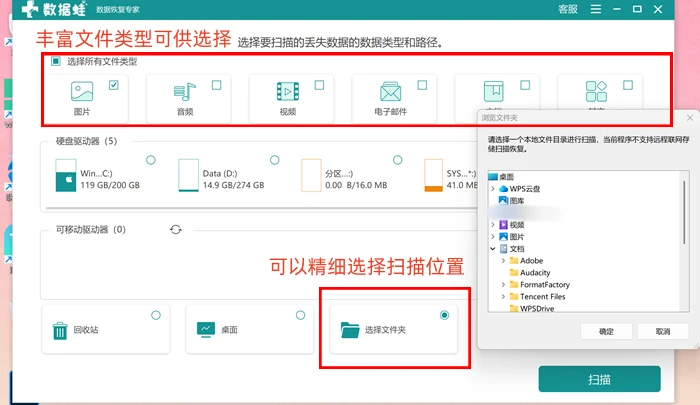
Task: Select the Data (D:) radio button
Action: [x=275, y=160]
